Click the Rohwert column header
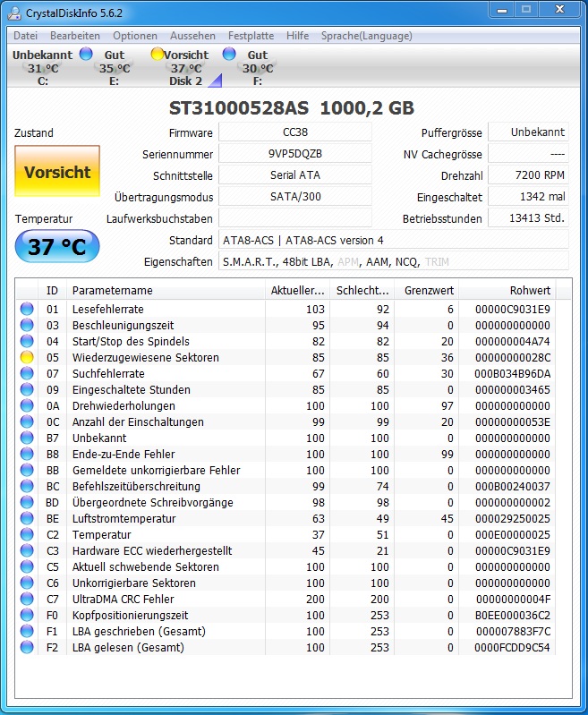 pyautogui.click(x=507, y=291)
